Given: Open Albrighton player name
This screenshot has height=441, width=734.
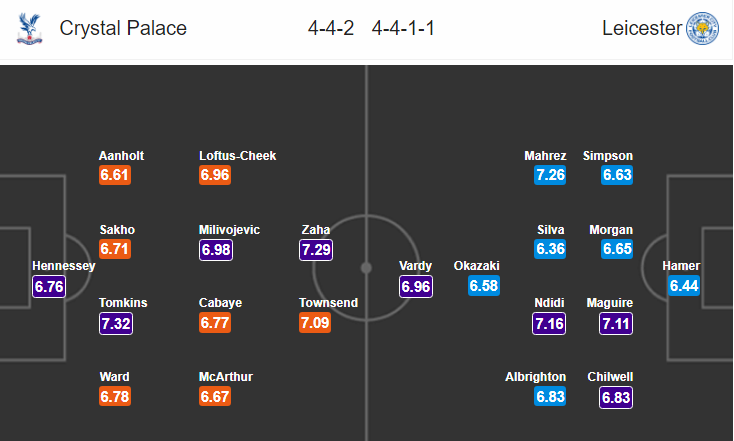Looking at the screenshot, I should point(536,377).
